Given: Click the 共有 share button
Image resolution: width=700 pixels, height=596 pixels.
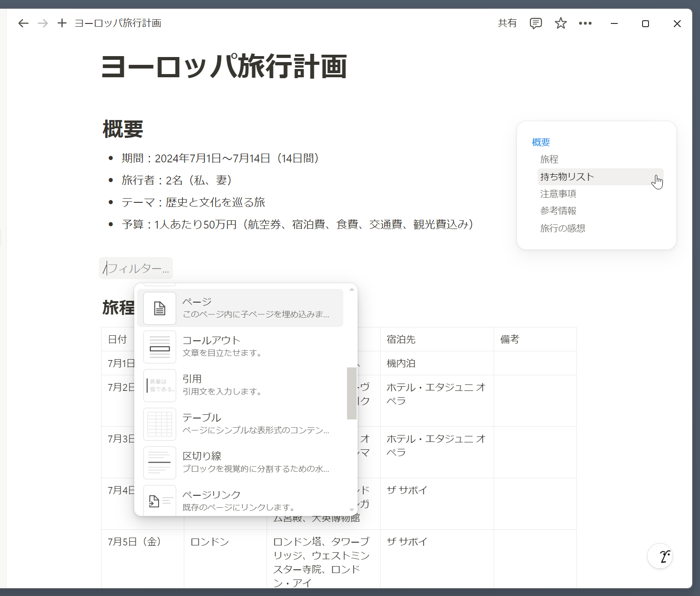Looking at the screenshot, I should pos(507,23).
